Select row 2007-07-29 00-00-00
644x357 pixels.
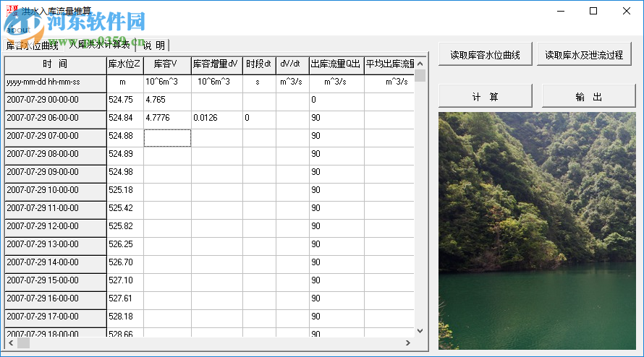pyautogui.click(x=56, y=101)
